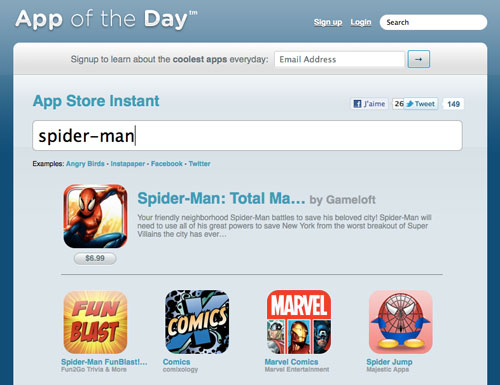The image size is (500, 385).
Task: Open the Login link
Action: (361, 22)
